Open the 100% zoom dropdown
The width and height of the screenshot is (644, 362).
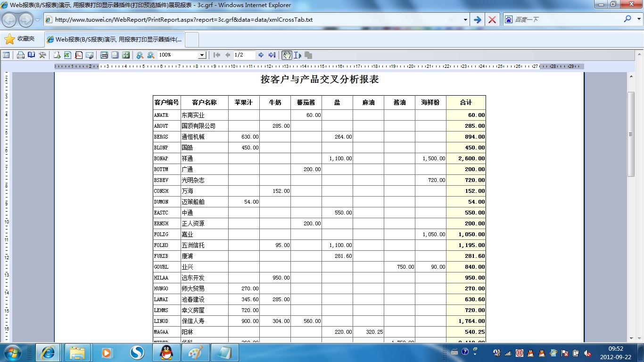(202, 55)
